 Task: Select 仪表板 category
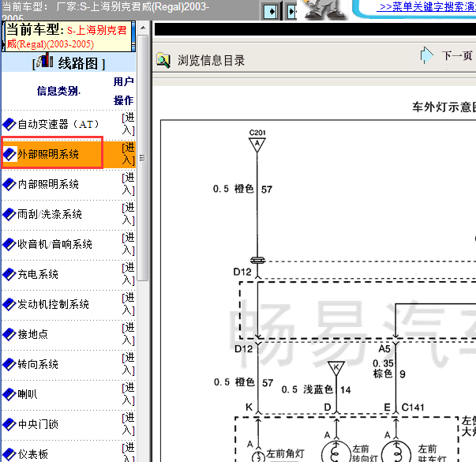[33, 454]
